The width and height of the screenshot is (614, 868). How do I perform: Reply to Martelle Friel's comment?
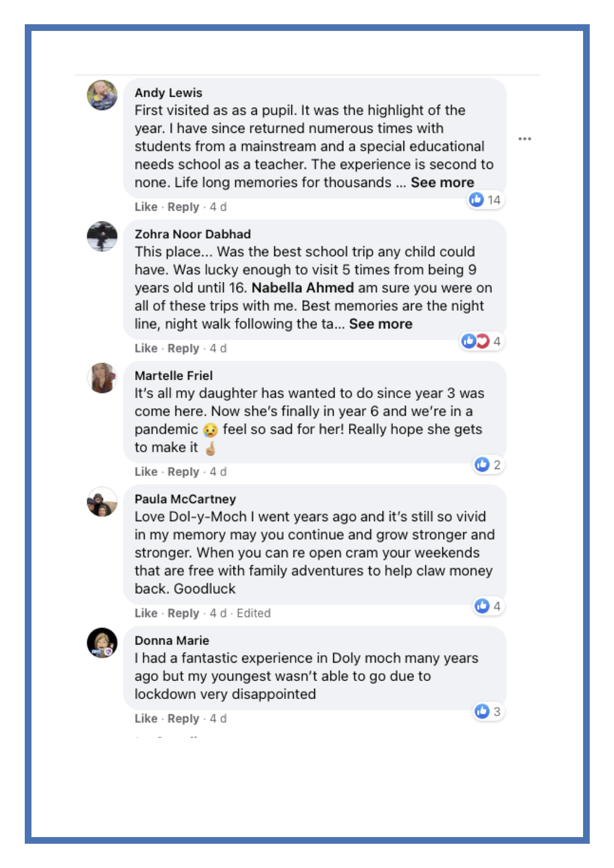(183, 472)
